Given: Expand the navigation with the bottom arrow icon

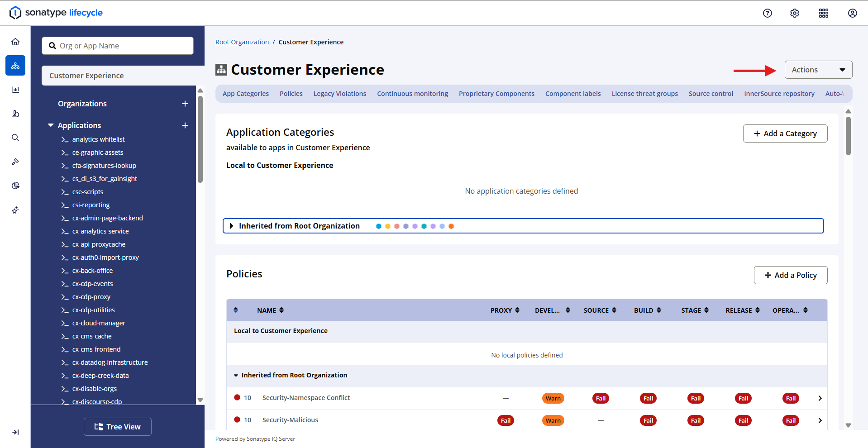Looking at the screenshot, I should [x=15, y=432].
